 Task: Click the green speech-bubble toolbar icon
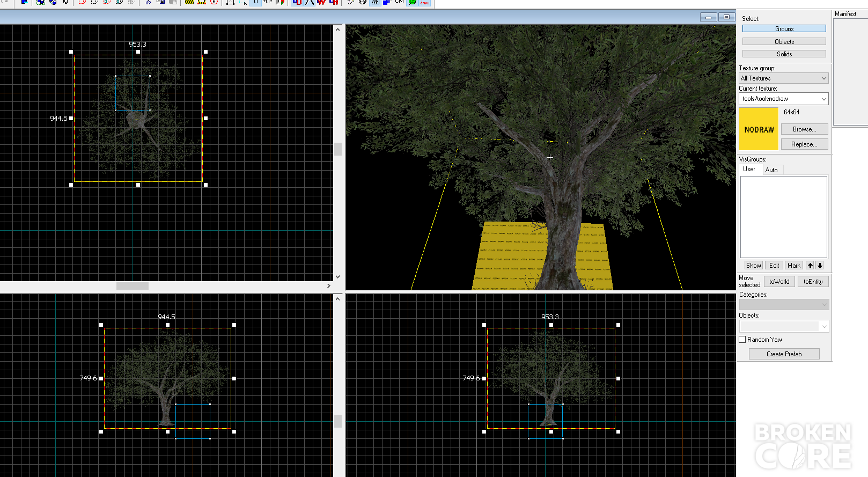413,2
